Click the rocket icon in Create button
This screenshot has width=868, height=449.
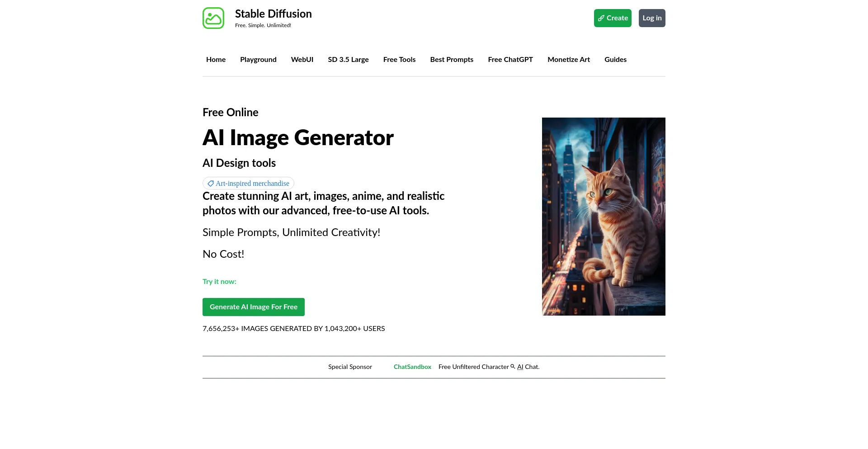pos(601,18)
